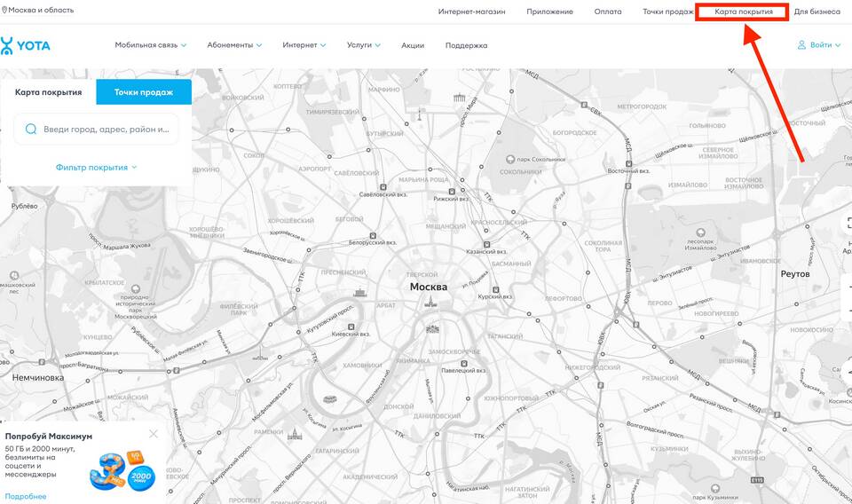Expand the Мобильная связь dropdown menu
The width and height of the screenshot is (852, 504).
click(x=150, y=45)
